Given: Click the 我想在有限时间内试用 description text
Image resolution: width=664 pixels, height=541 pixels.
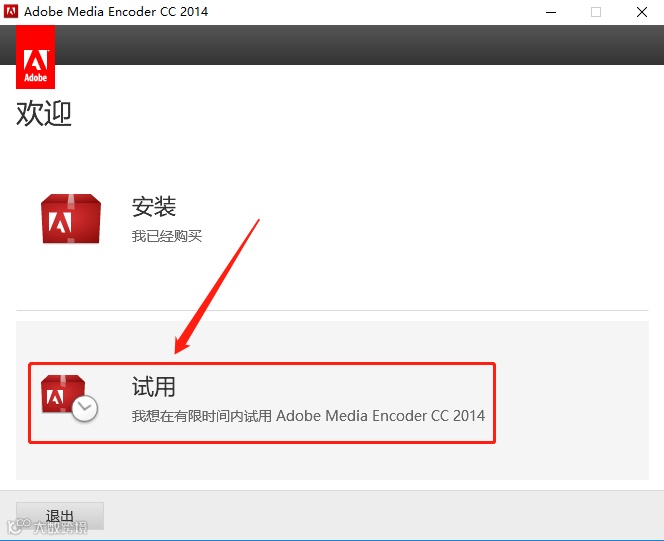Looking at the screenshot, I should point(308,416).
